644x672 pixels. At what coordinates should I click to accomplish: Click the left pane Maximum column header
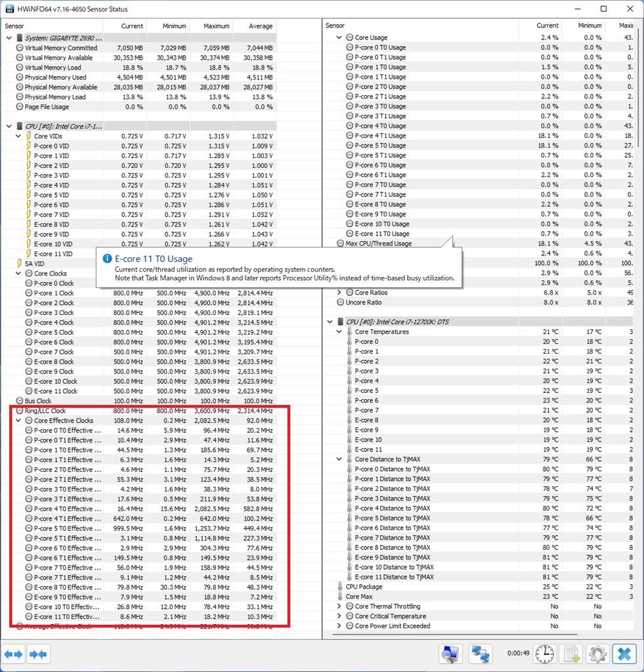pyautogui.click(x=211, y=26)
